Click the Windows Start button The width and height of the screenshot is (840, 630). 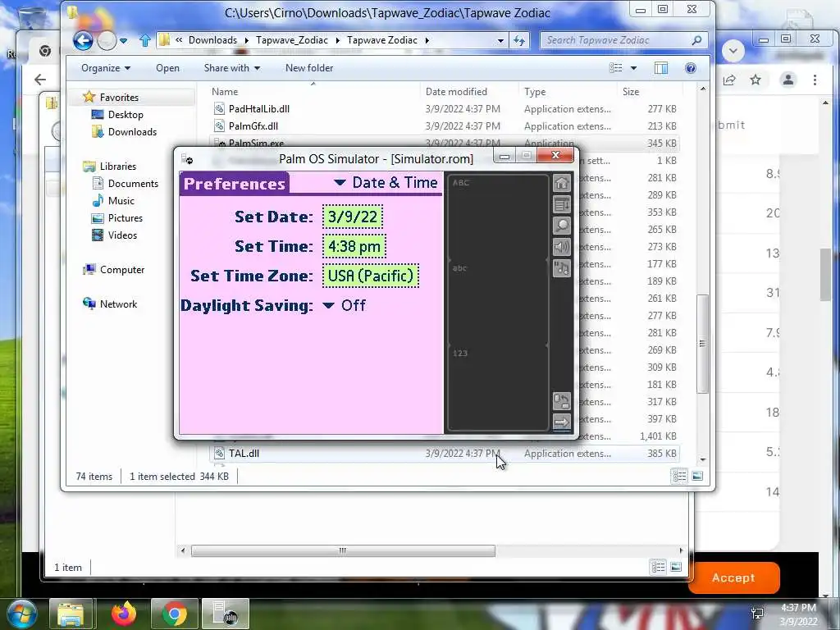coord(21,614)
